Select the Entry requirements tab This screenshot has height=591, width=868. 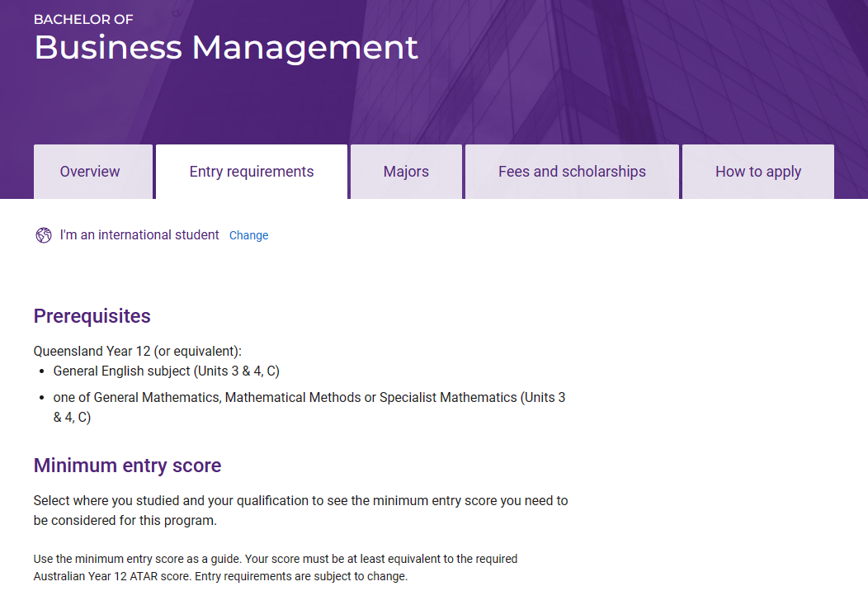(252, 172)
